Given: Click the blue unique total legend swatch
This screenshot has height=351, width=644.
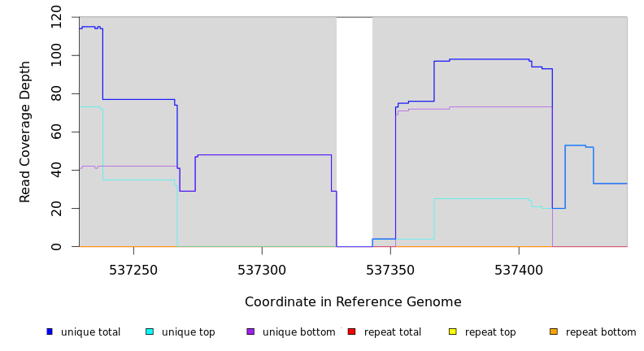Looking at the screenshot, I should point(50,331).
